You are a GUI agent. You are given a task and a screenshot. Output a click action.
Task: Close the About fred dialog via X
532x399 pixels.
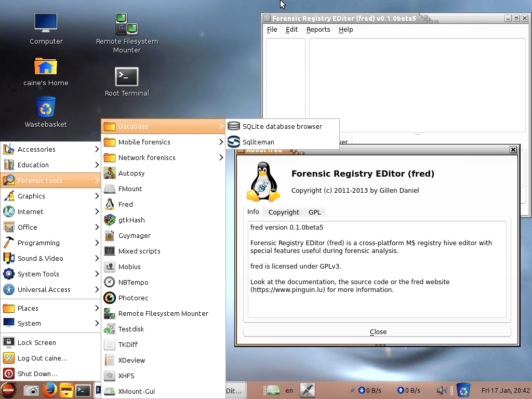tap(513, 150)
